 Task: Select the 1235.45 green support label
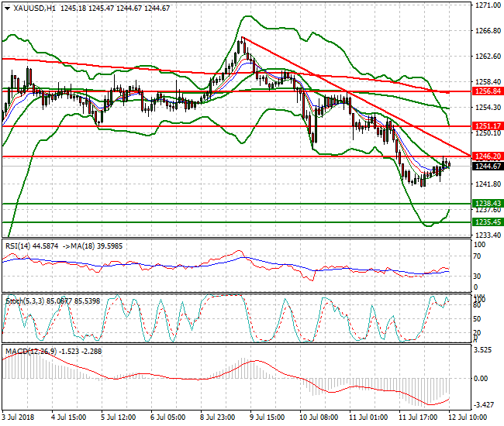click(486, 222)
